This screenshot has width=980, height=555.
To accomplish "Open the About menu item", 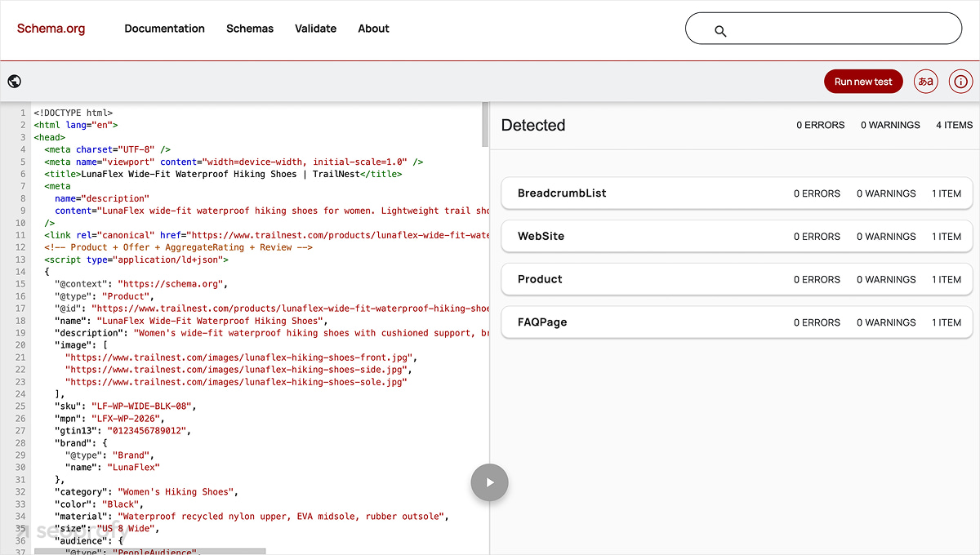I will point(373,29).
